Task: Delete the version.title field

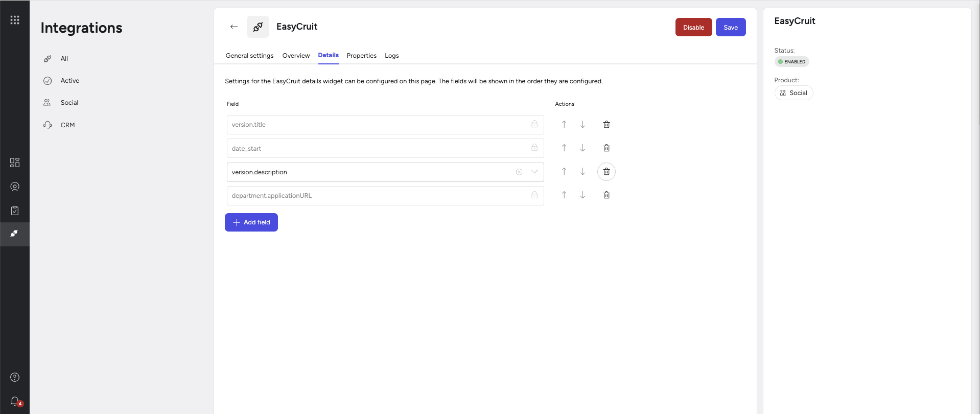Action: 606,124
